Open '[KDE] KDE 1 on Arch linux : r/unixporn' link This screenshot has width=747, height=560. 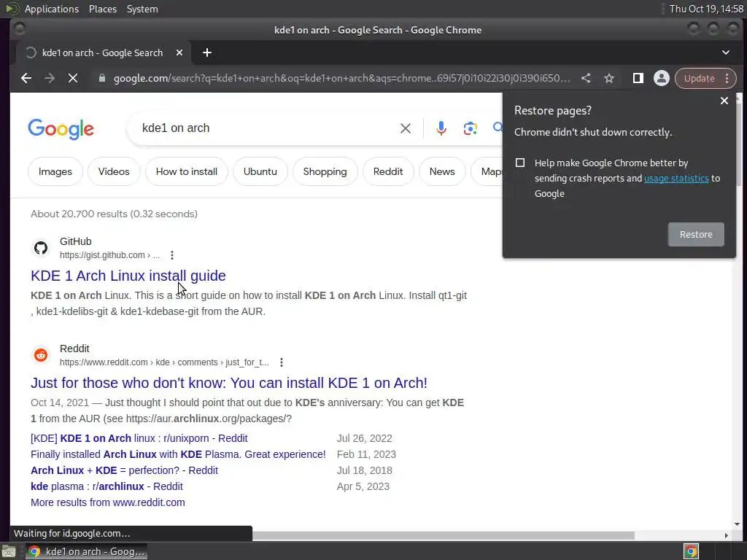click(139, 438)
